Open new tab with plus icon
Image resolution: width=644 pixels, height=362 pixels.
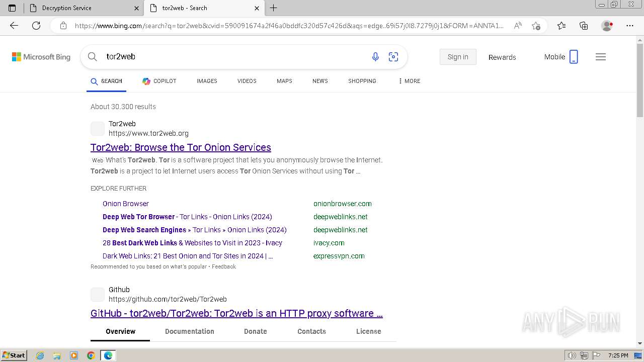[273, 8]
